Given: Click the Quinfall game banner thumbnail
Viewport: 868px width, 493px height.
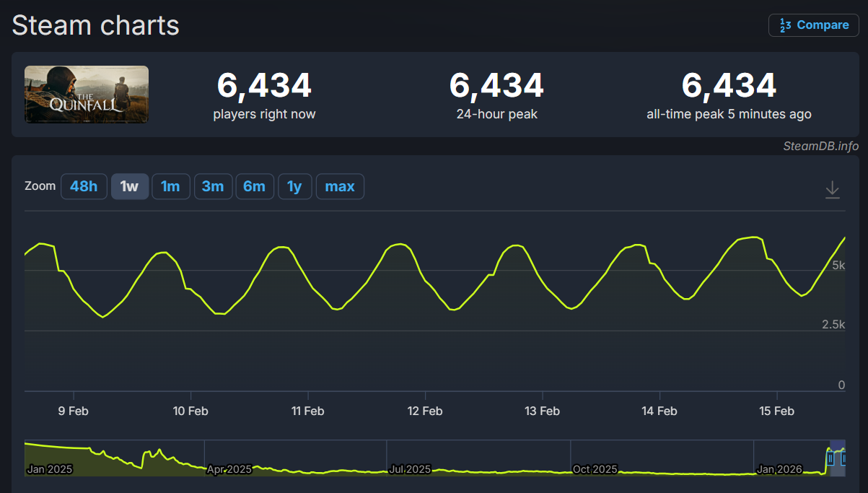Looking at the screenshot, I should point(87,95).
